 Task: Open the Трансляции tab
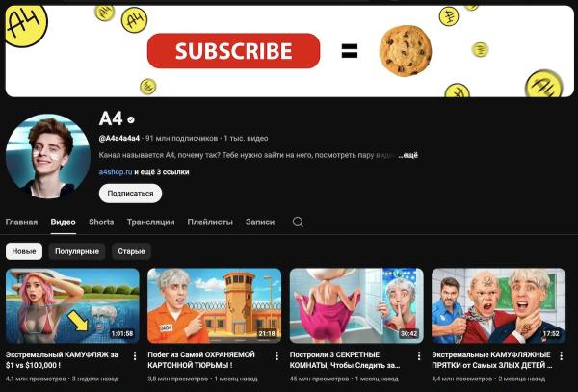[x=151, y=222]
